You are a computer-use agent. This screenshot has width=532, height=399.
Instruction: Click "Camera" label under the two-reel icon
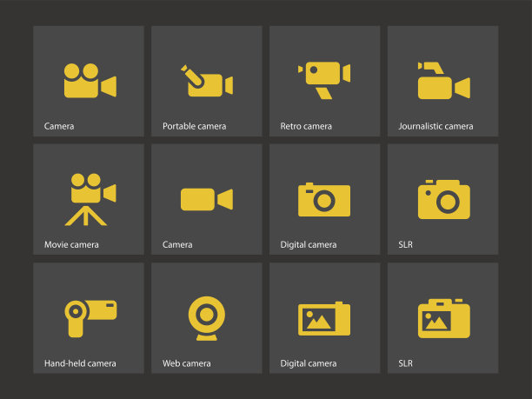click(59, 127)
